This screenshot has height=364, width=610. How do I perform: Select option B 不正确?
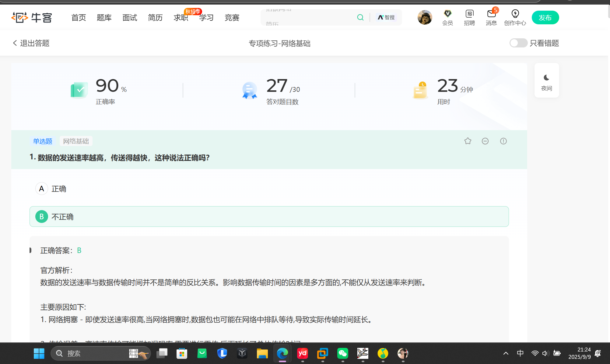(x=42, y=217)
